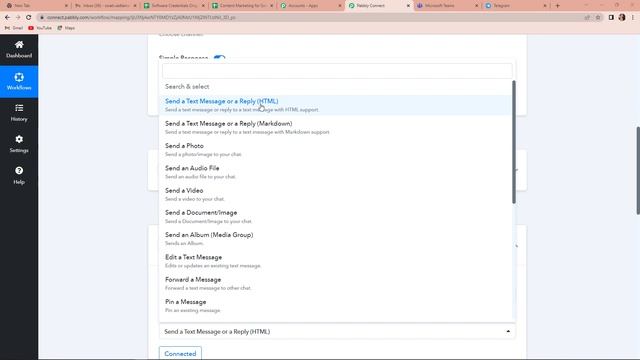Bookmark this page with star icon
Image resolution: width=640 pixels, height=360 pixels.
click(x=598, y=18)
